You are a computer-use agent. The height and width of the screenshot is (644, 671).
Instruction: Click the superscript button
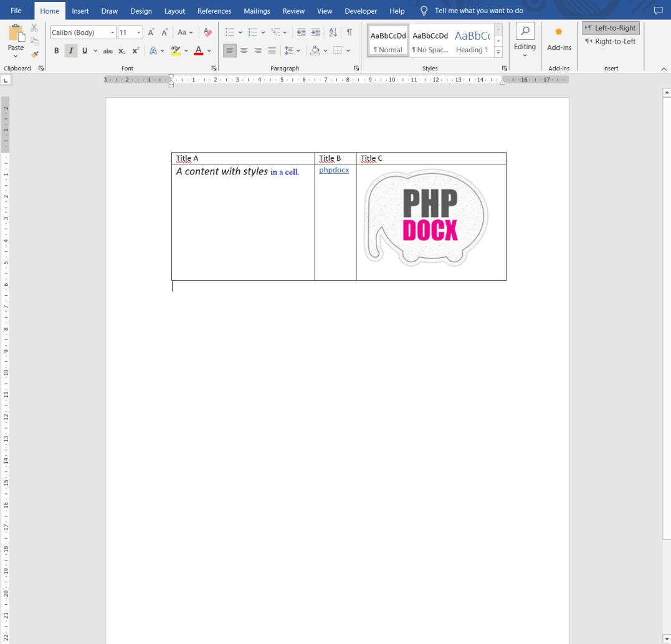click(x=135, y=51)
